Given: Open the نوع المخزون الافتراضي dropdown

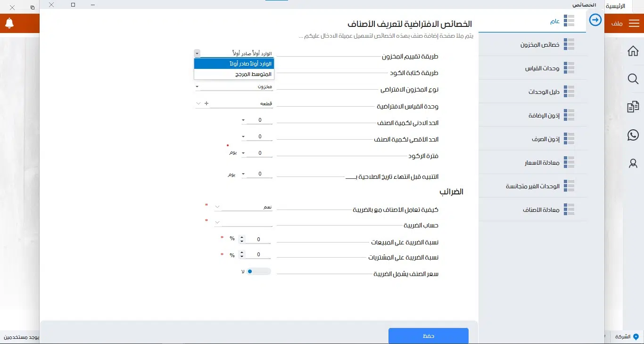Looking at the screenshot, I should click(198, 86).
